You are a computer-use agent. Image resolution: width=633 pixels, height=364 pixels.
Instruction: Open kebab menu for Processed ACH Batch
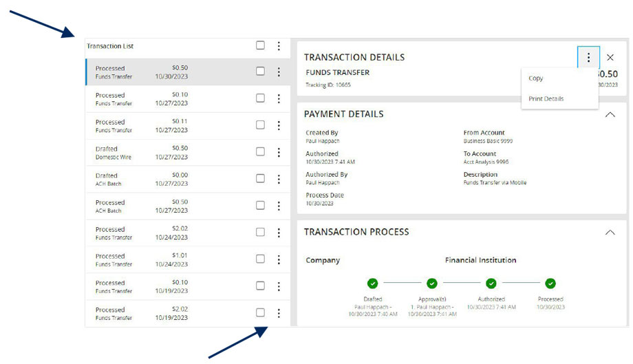coord(279,206)
